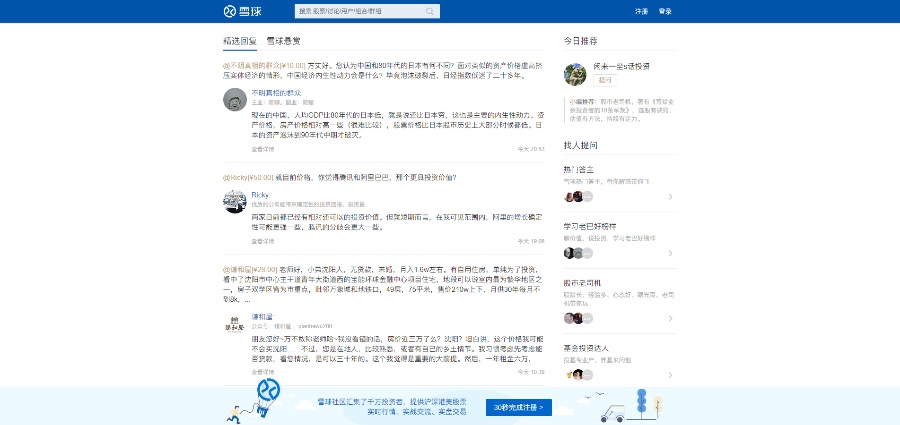Click avatar group under 股市老司机
This screenshot has width=900, height=425.
click(578, 318)
